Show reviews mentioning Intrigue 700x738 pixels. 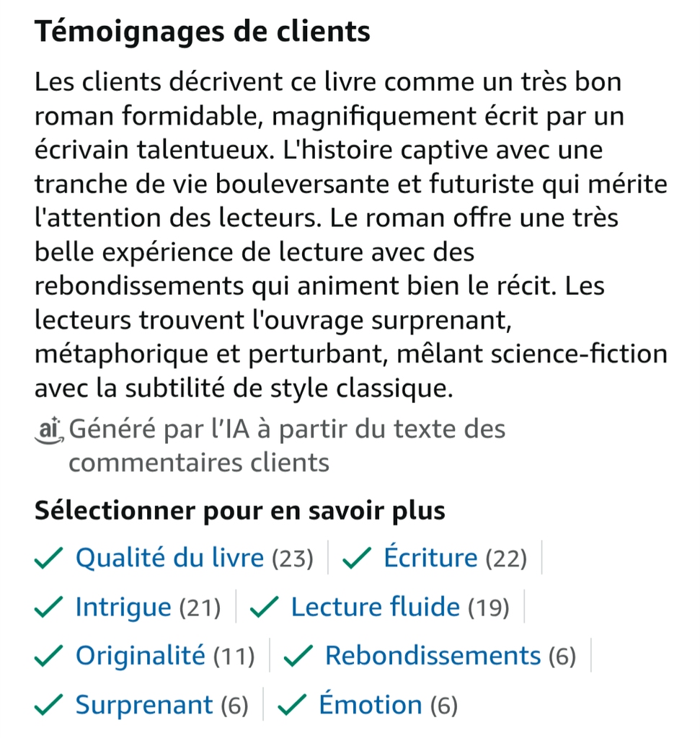coord(123,608)
